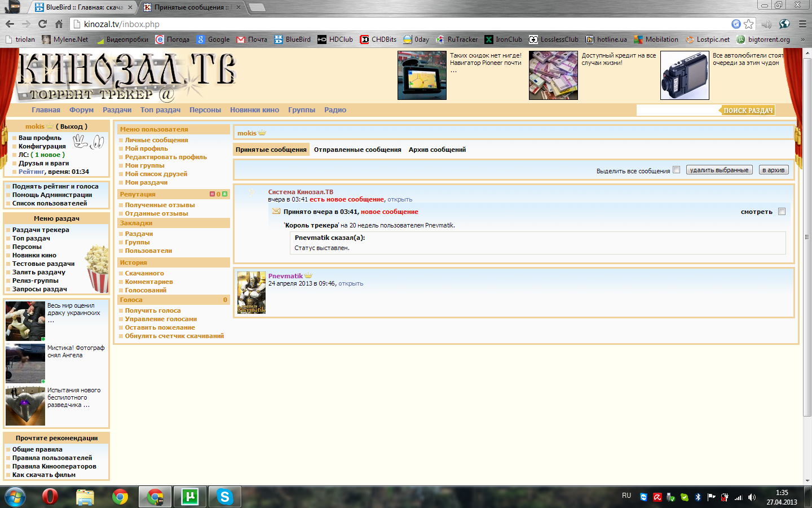Click 'в архив' button
The image size is (812, 508).
[x=774, y=170]
